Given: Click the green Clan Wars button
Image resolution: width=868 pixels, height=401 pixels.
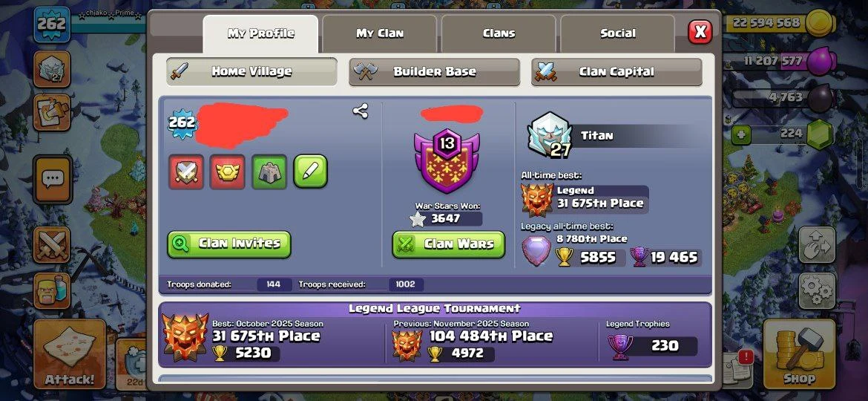Looking at the screenshot, I should click(x=449, y=244).
